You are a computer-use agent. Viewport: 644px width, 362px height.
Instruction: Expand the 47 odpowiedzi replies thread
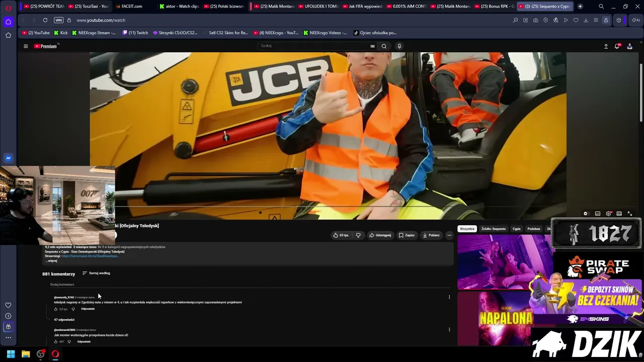64,320
